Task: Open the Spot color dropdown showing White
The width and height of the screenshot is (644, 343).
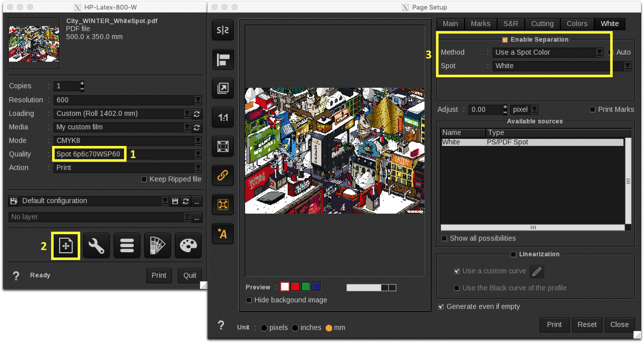Action: [627, 66]
